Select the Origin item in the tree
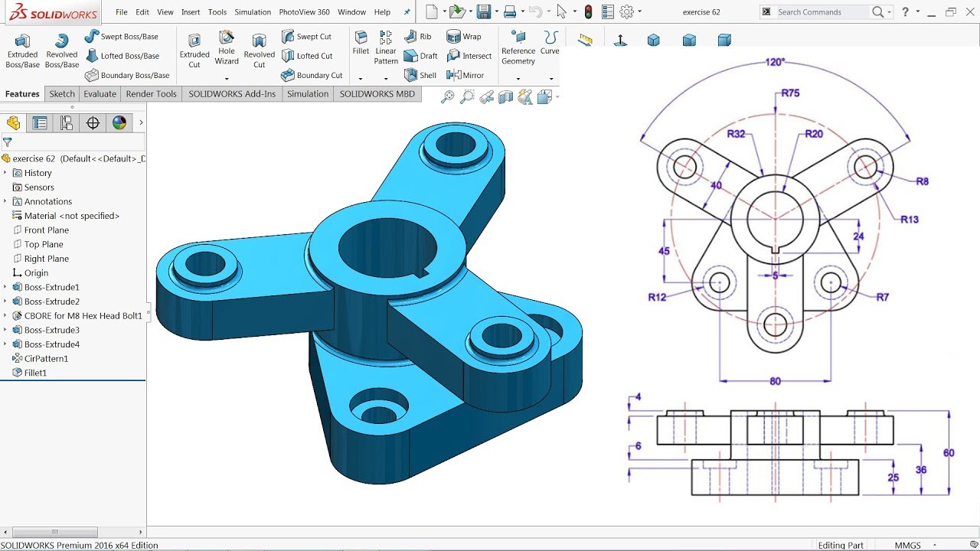 click(x=36, y=273)
